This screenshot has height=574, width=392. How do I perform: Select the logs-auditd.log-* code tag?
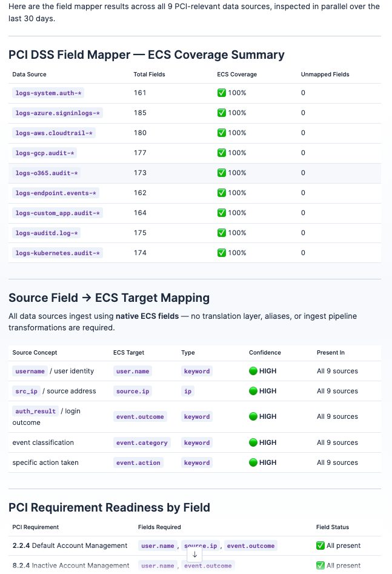(x=47, y=233)
